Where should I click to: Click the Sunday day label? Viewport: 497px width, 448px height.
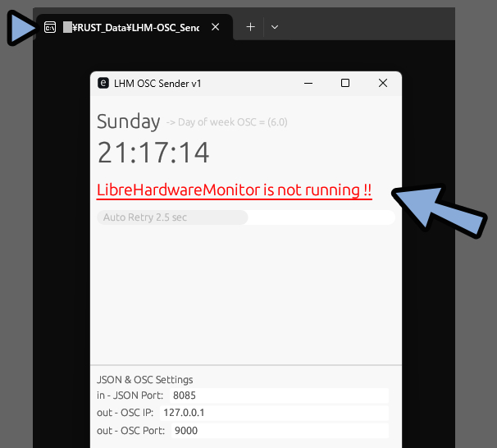[x=129, y=121]
